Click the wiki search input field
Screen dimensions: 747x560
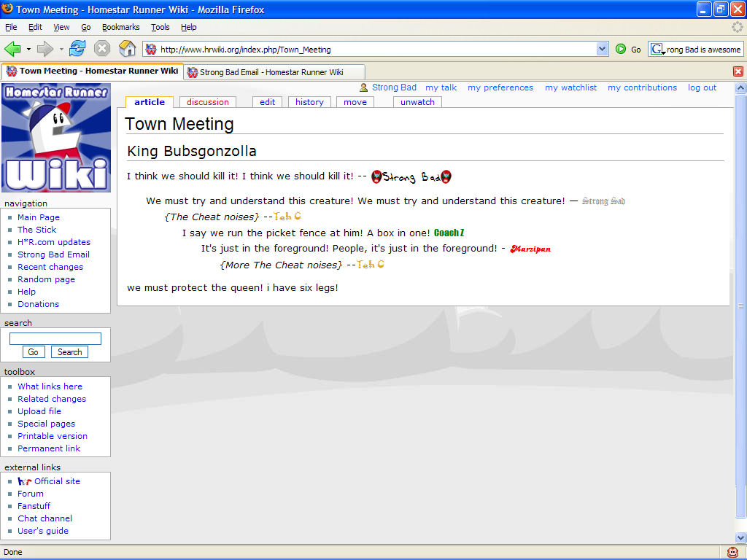tap(55, 338)
